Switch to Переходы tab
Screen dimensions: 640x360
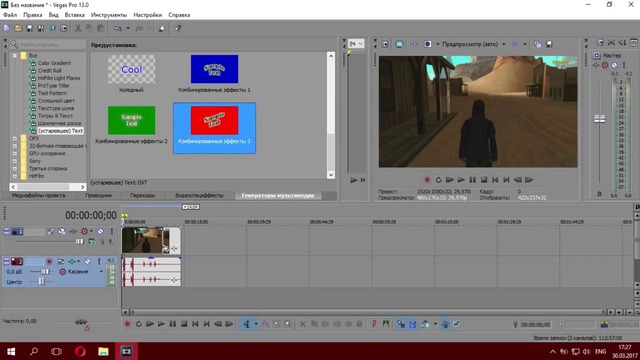(142, 196)
